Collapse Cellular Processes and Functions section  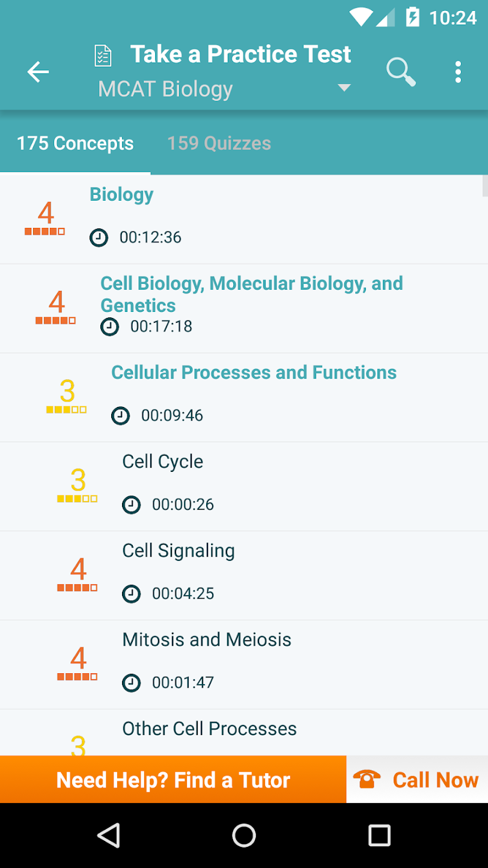pyautogui.click(x=254, y=372)
